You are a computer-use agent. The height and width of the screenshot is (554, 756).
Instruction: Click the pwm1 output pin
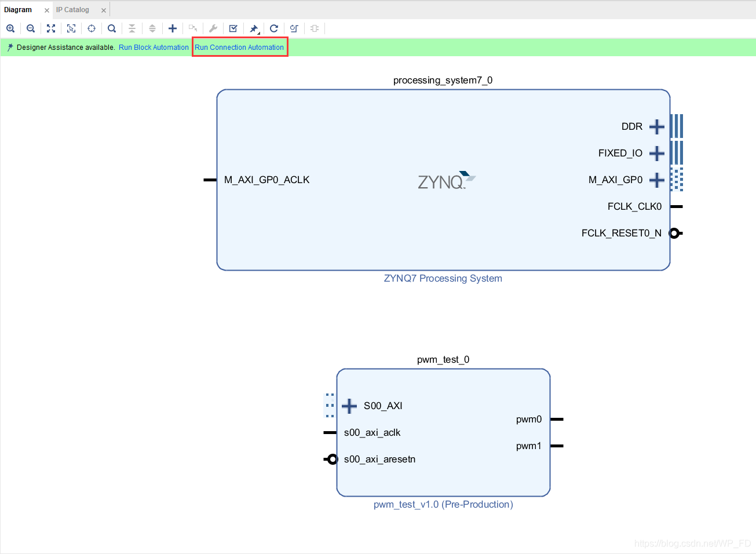(x=557, y=446)
